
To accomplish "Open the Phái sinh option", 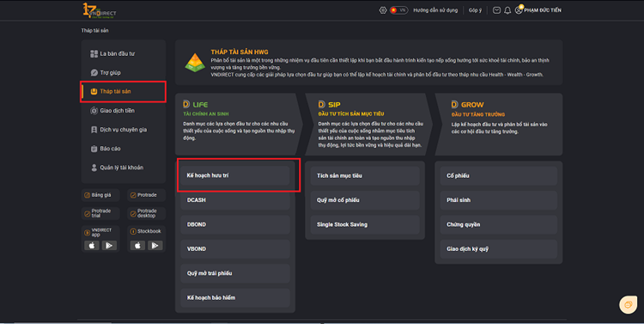I will pos(499,200).
